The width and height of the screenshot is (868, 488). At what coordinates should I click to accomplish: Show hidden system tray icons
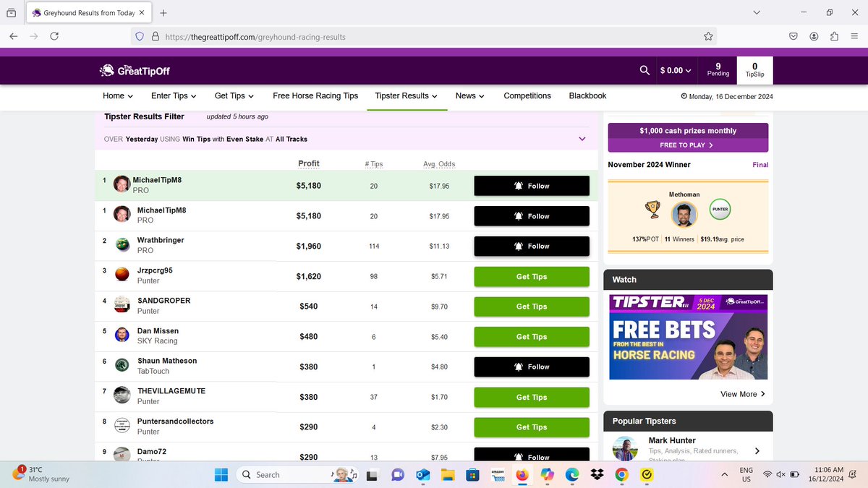[725, 474]
